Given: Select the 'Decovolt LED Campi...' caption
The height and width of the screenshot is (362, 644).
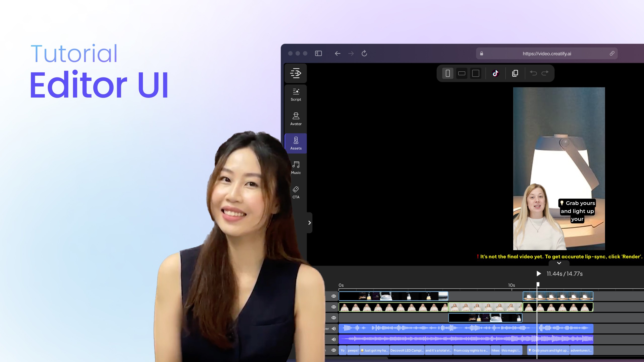Looking at the screenshot, I should (x=407, y=350).
